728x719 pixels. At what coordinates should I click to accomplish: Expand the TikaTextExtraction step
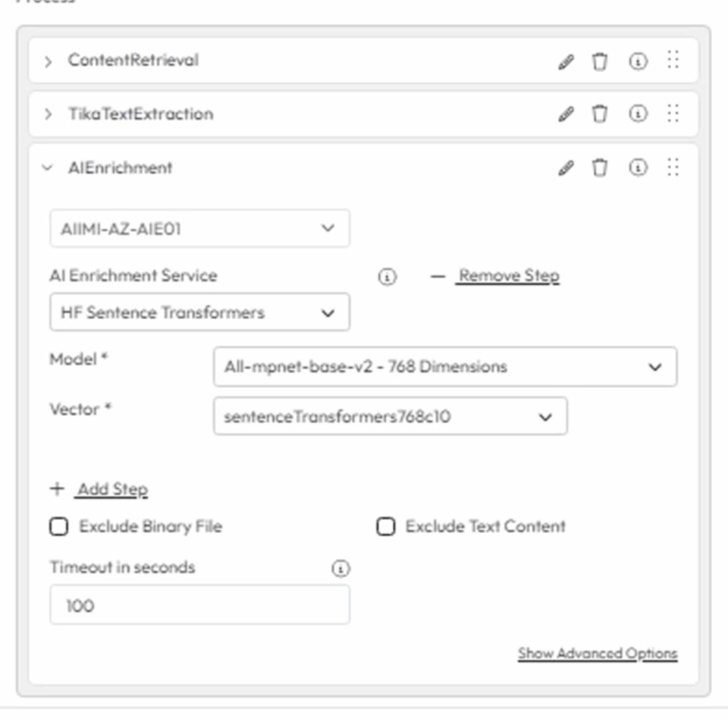point(48,114)
